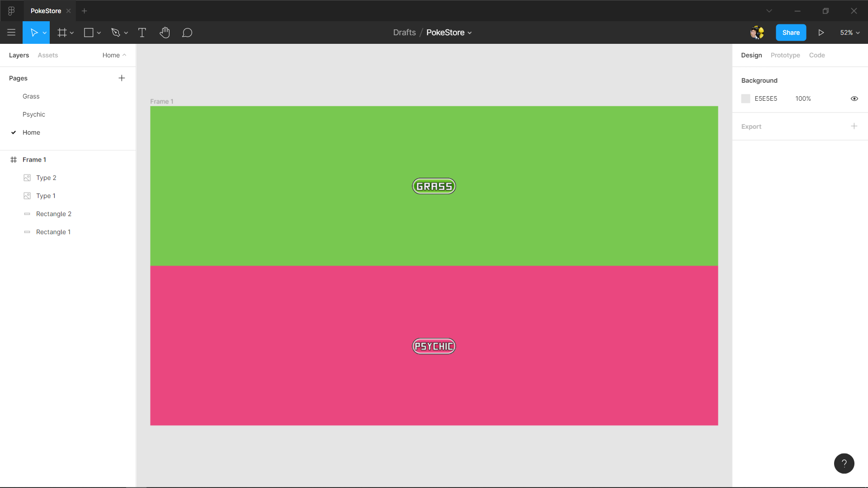This screenshot has height=488, width=868.
Task: Click the Share button
Action: coord(791,33)
